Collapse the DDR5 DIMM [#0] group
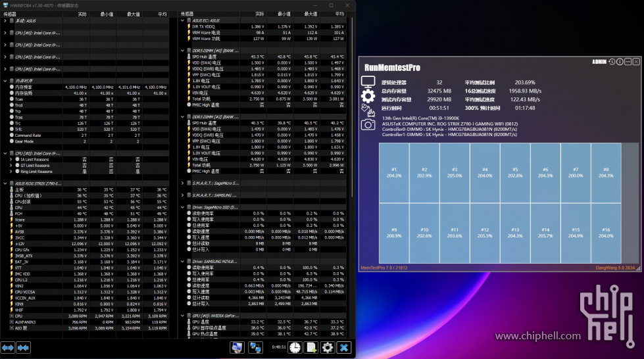This screenshot has width=644, height=359. [182, 51]
